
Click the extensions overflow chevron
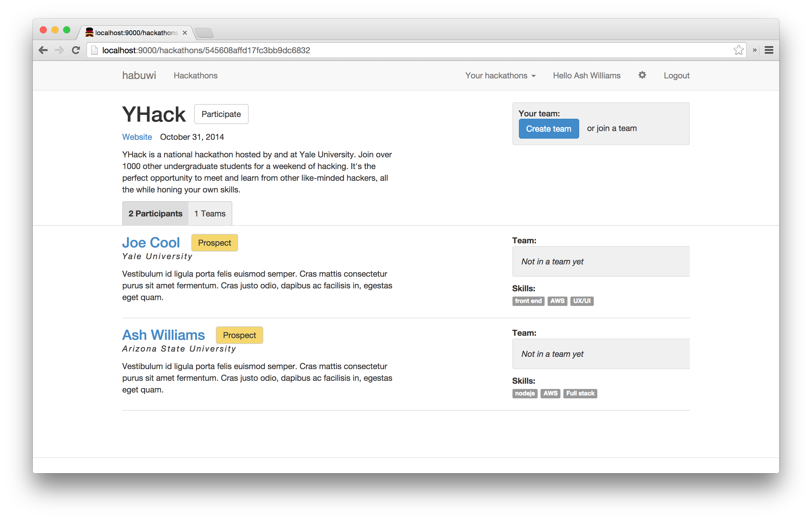(754, 50)
